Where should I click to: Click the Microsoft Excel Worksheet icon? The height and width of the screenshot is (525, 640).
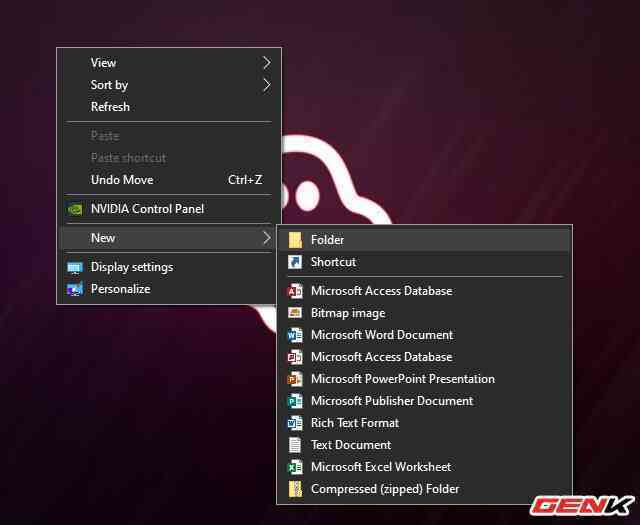coord(295,467)
